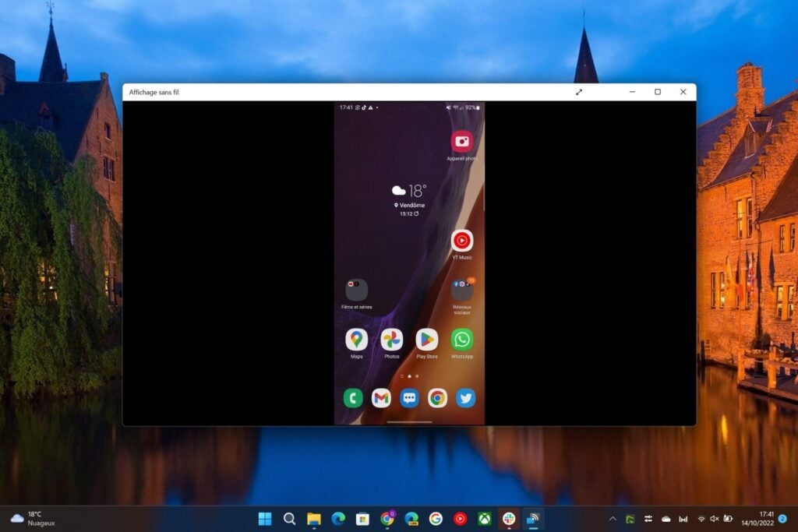Open Gmail in the phone dock

pyautogui.click(x=381, y=398)
